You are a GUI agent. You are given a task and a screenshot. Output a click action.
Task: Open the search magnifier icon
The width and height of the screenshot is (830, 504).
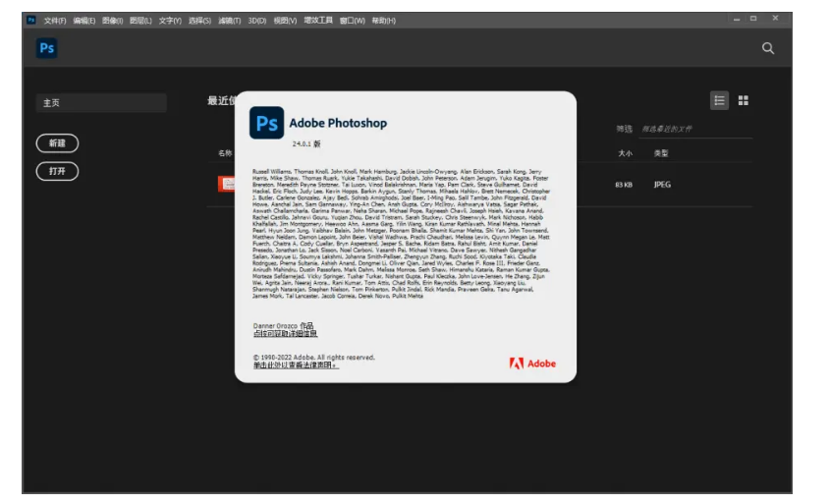tap(768, 49)
